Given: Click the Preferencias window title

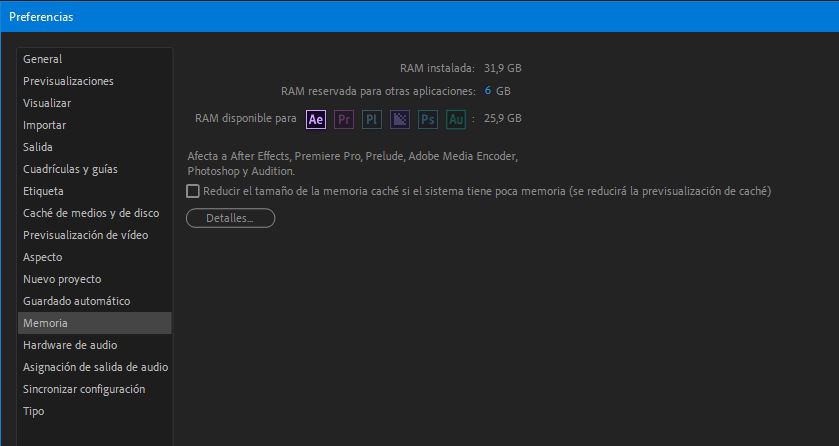Looking at the screenshot, I should coord(41,17).
